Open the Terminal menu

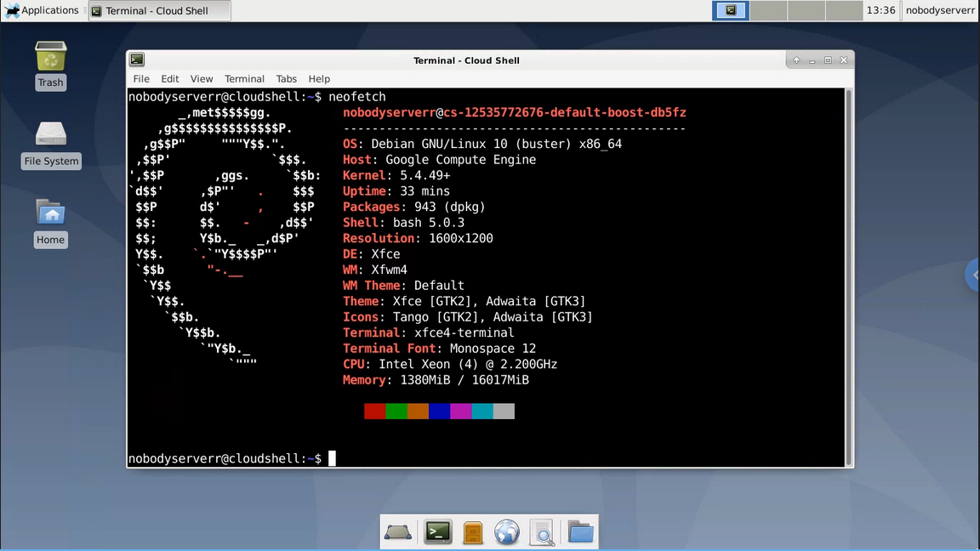[x=244, y=78]
